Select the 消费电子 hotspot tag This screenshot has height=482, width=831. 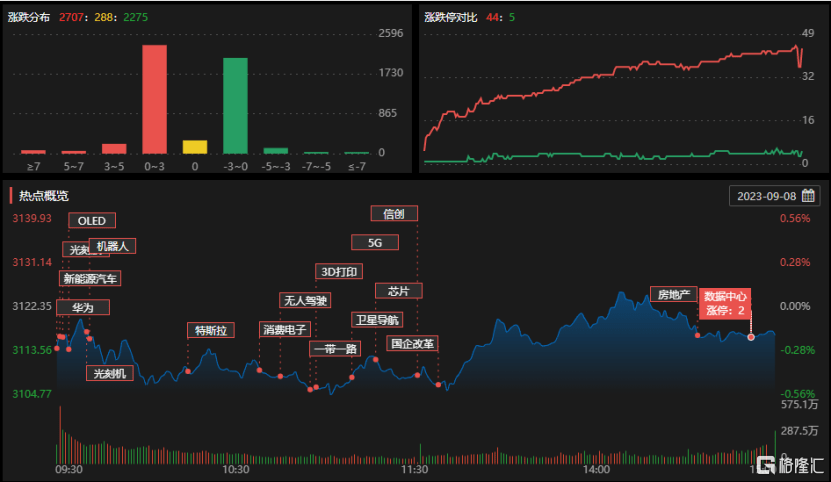[284, 329]
